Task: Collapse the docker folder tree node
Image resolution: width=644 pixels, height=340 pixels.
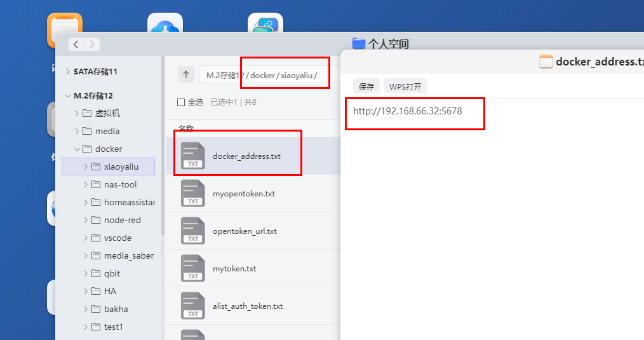Action: (x=77, y=149)
